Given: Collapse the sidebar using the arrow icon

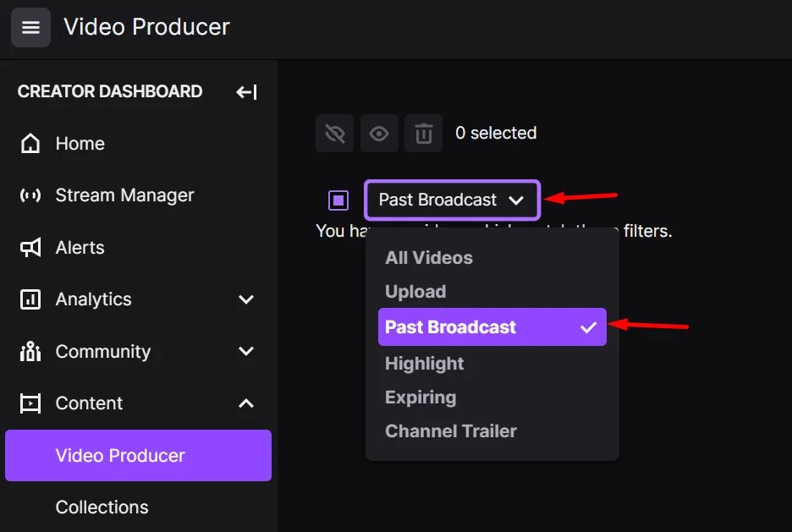Looking at the screenshot, I should pos(245,92).
